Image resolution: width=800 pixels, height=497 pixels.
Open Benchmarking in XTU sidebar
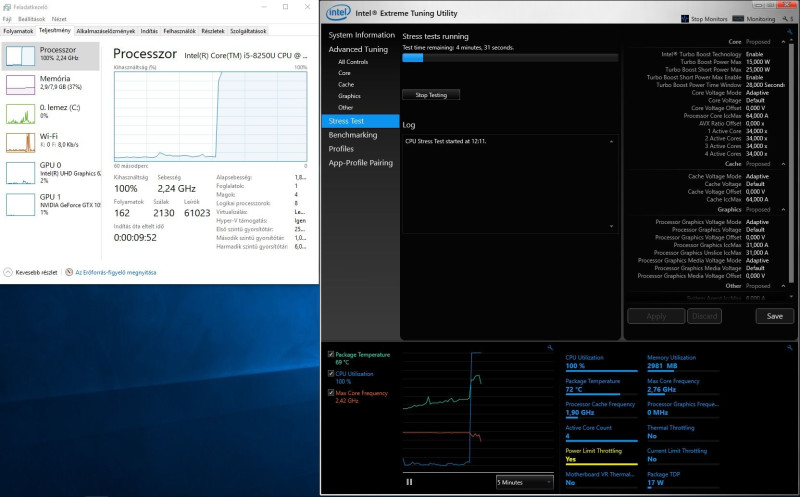353,135
